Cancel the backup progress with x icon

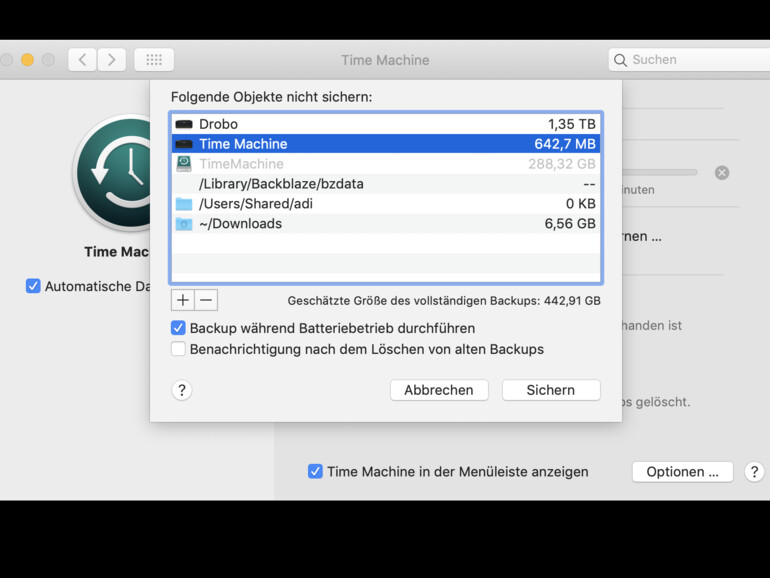(722, 173)
